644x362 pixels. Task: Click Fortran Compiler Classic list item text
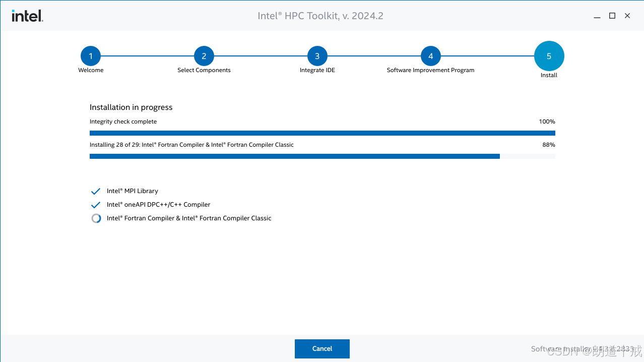[189, 218]
